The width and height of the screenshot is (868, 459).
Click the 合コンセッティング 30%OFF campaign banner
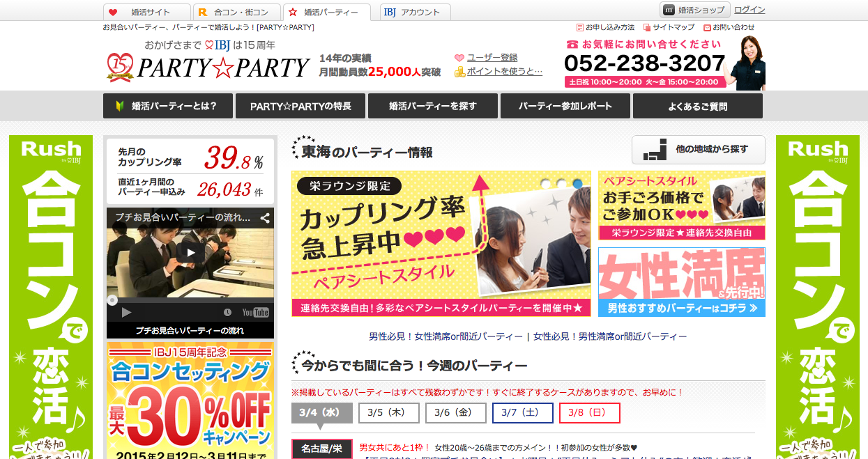click(190, 400)
